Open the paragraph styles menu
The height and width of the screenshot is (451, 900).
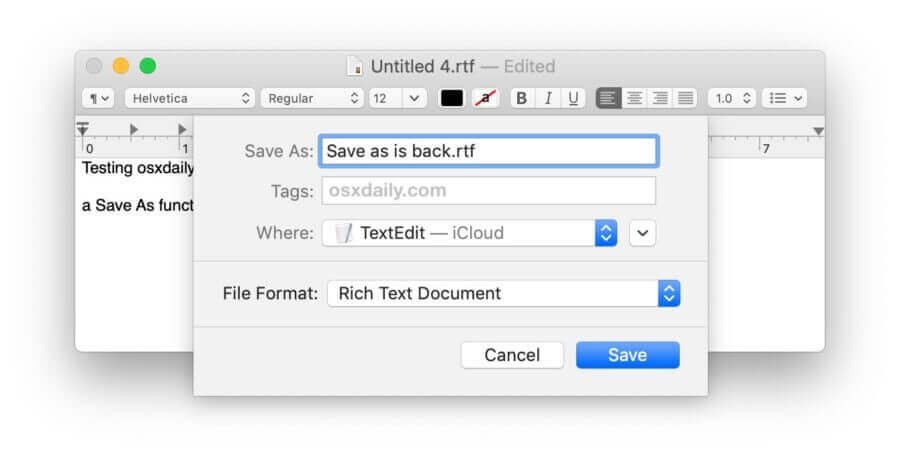pos(98,98)
